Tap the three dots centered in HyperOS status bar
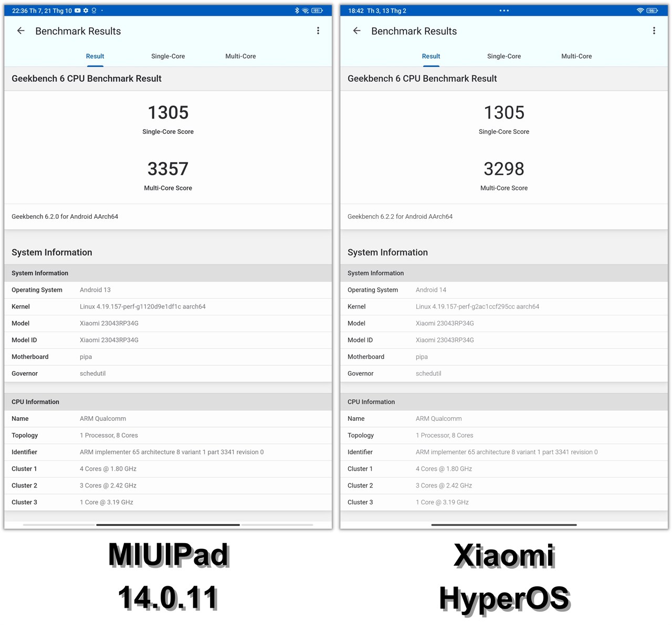 (x=504, y=10)
